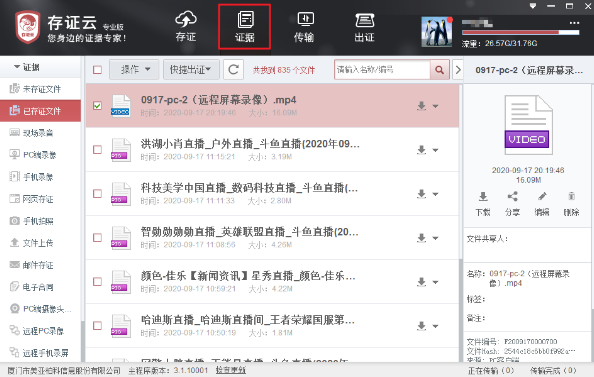Open the 现场录音 category

(41, 133)
